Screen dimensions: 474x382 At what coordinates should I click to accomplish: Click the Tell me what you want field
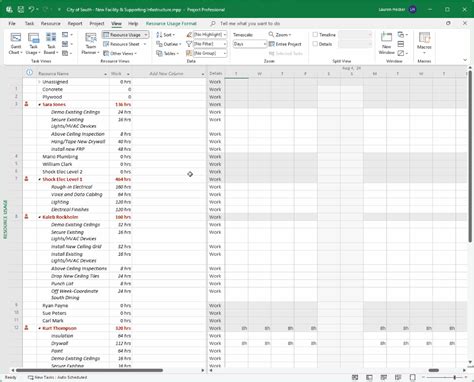250,23
